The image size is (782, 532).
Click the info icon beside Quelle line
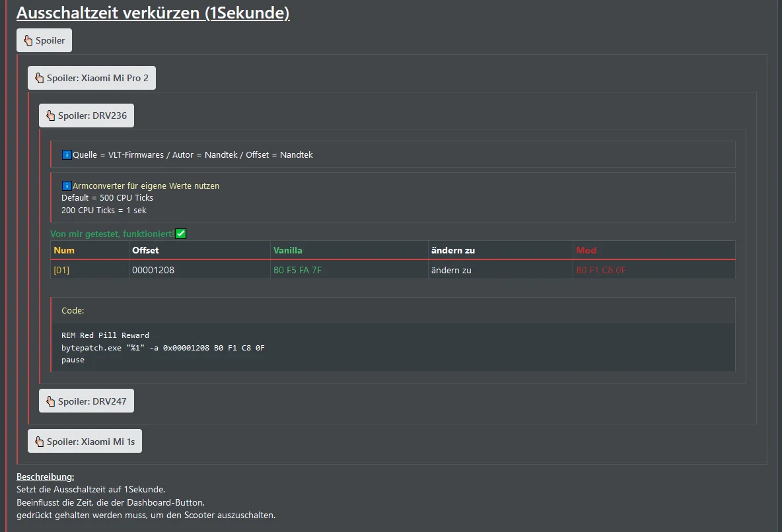67,155
